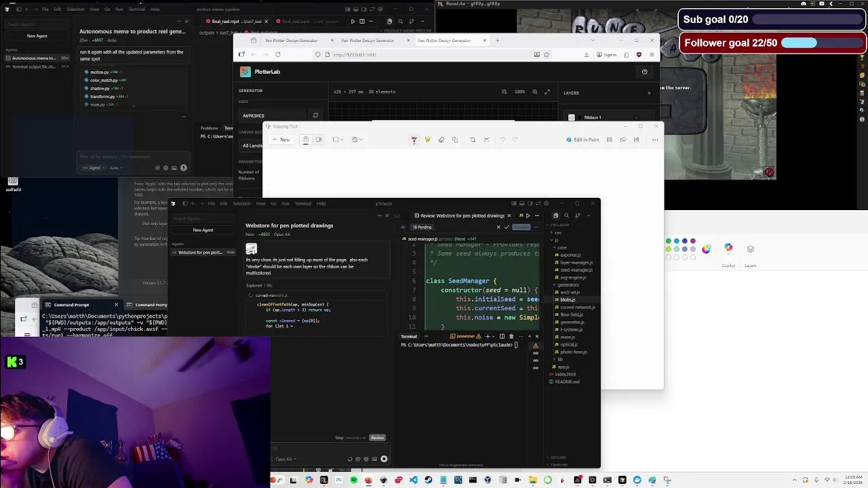Image resolution: width=868 pixels, height=488 pixels.
Task: Click Edit in Paint button
Action: (583, 140)
